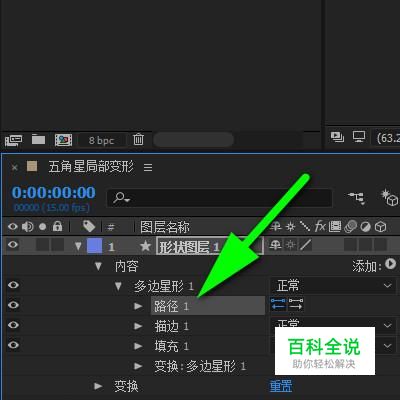Set path direction to first reverse icon

tap(278, 304)
